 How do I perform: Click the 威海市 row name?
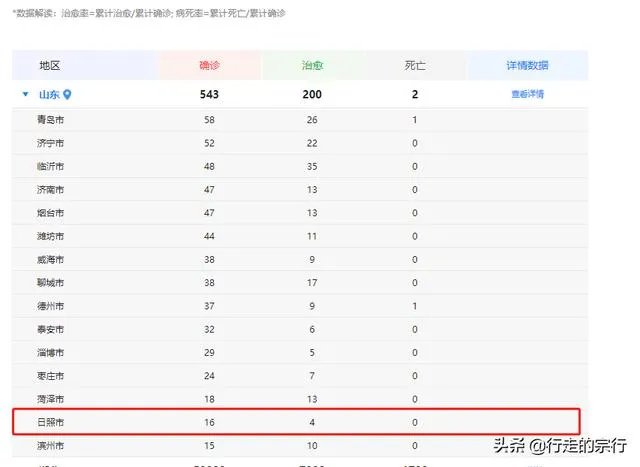(x=51, y=260)
